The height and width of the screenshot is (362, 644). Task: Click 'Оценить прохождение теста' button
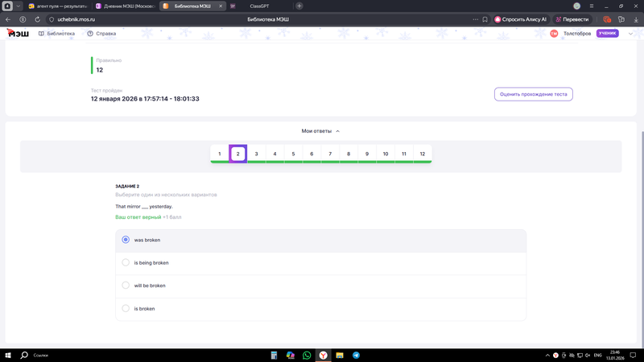point(533,94)
